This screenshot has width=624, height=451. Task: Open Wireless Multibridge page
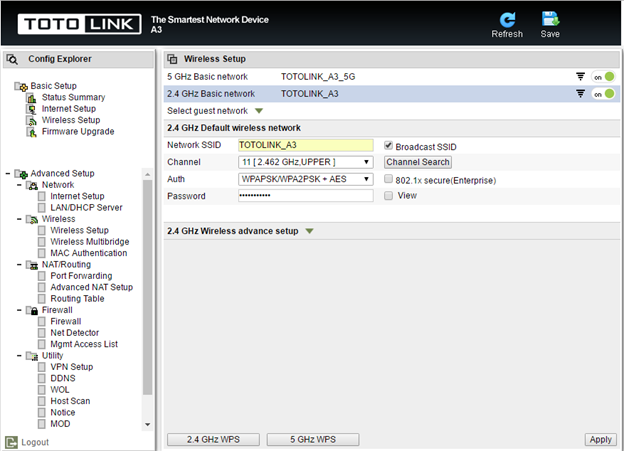(x=90, y=242)
